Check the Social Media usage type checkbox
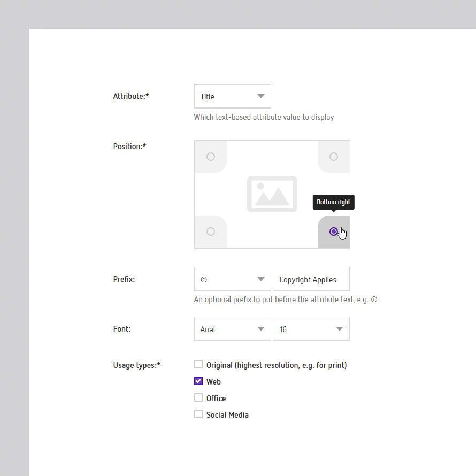 pos(198,414)
